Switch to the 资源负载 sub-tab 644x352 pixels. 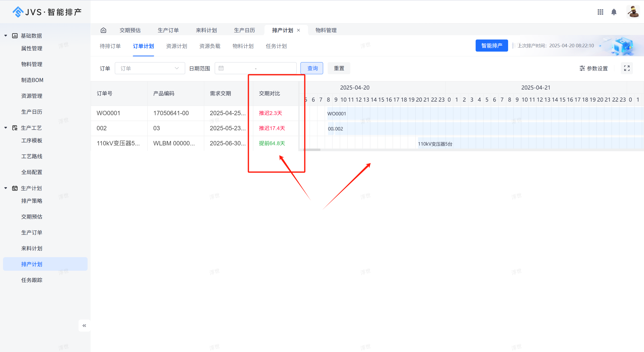coord(210,46)
